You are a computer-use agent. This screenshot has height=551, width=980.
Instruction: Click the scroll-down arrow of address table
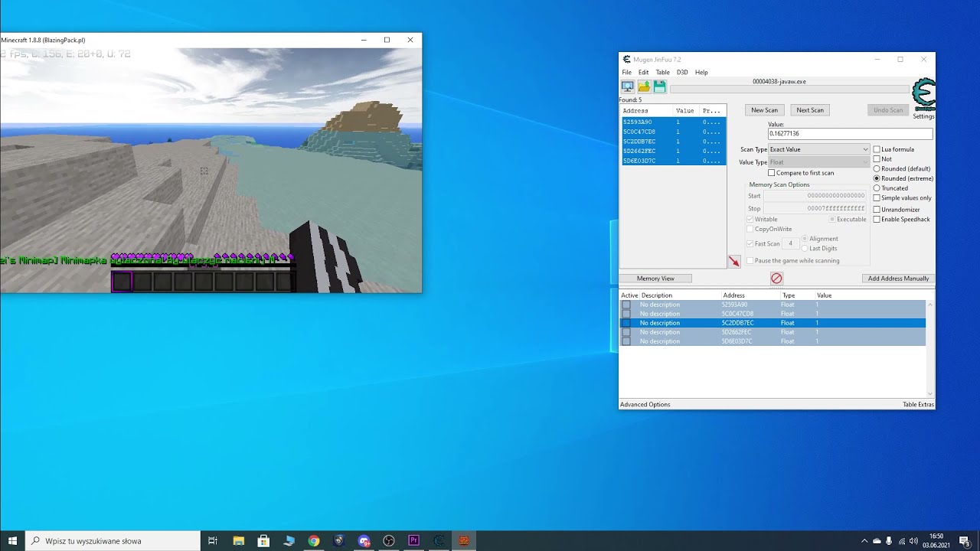[x=930, y=396]
